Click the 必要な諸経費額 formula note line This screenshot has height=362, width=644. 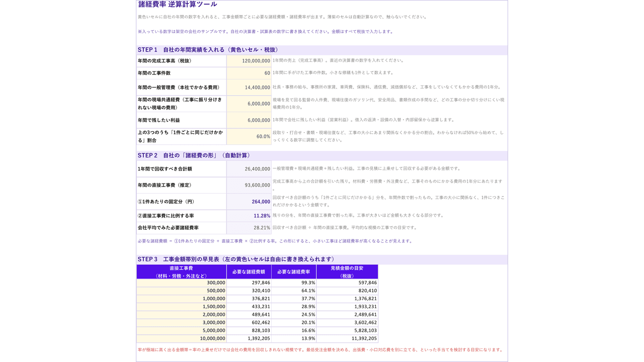(x=276, y=241)
